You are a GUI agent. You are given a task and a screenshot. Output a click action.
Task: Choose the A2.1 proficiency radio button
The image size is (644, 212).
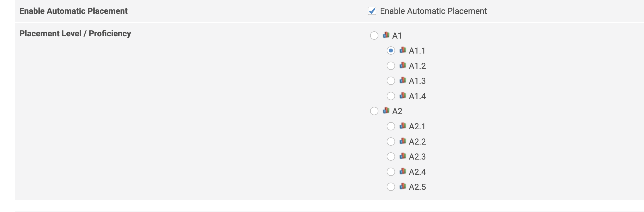[x=391, y=126]
